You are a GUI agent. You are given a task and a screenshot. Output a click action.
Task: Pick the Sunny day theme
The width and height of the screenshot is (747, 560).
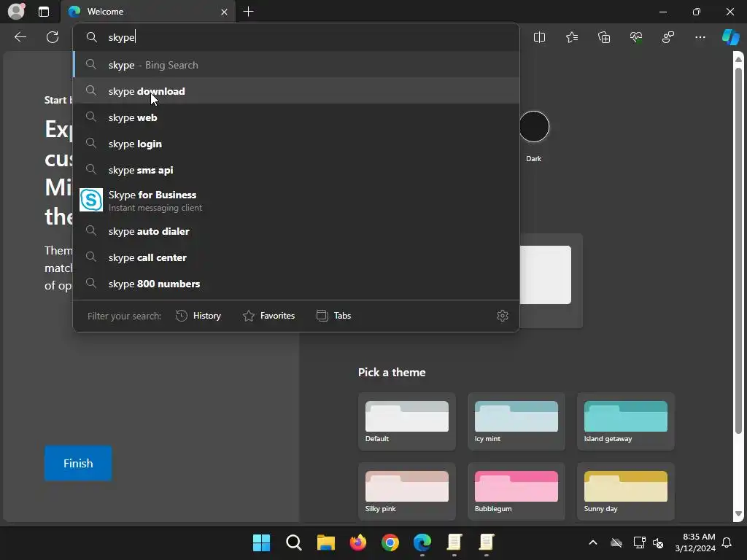[625, 491]
